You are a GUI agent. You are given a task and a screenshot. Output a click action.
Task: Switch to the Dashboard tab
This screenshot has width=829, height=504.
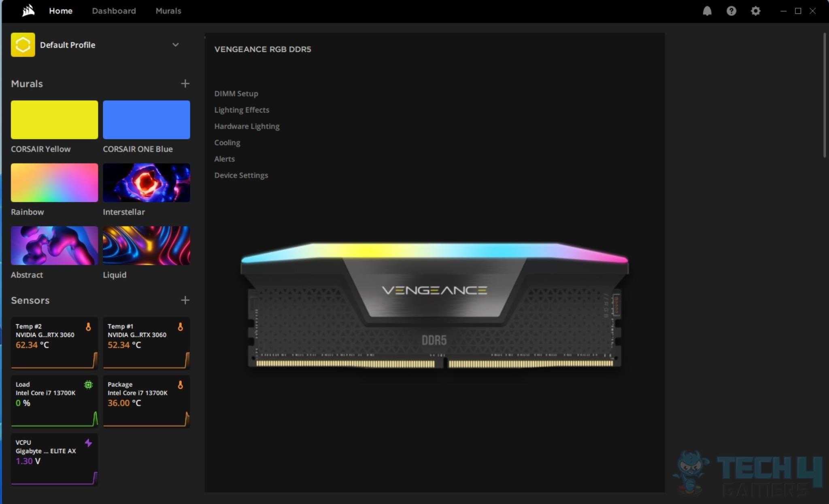[114, 11]
